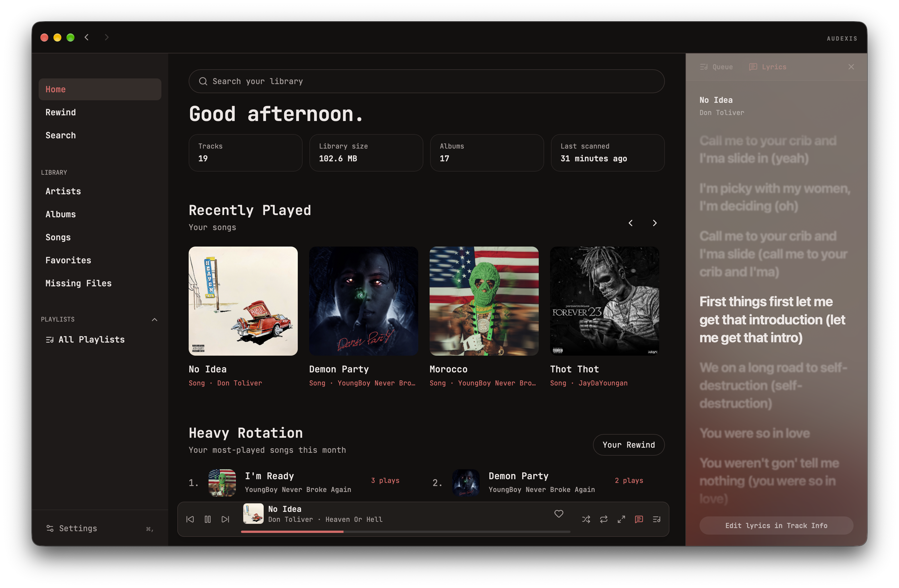Open Settings in the sidebar
This screenshot has width=899, height=588.
click(x=100, y=528)
